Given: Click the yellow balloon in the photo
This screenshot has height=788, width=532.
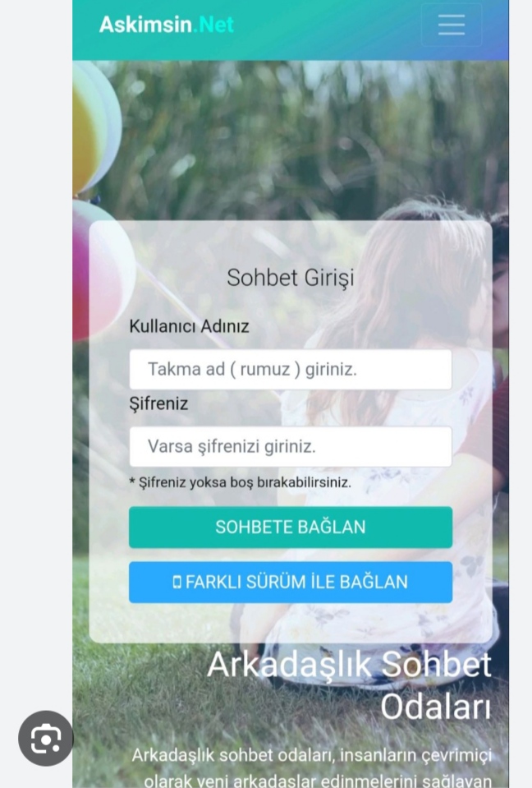Looking at the screenshot, I should pyautogui.click(x=86, y=136).
